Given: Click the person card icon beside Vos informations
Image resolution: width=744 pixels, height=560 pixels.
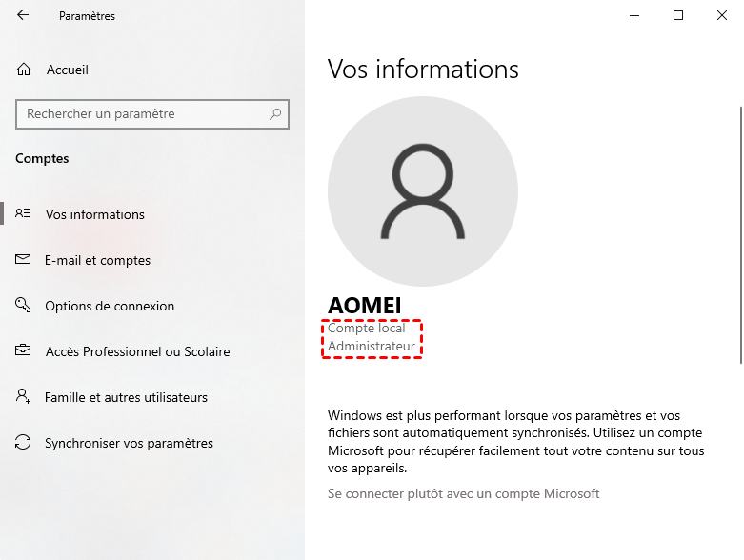Looking at the screenshot, I should click(x=24, y=214).
